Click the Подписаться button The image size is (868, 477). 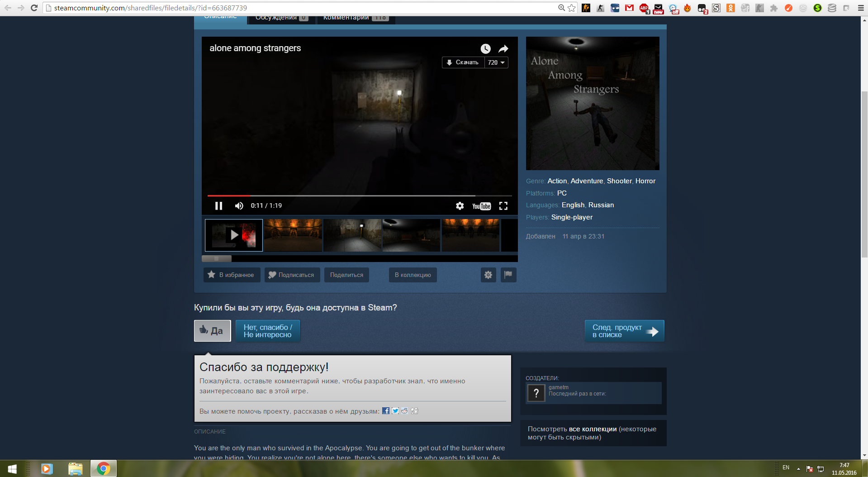[x=292, y=275]
